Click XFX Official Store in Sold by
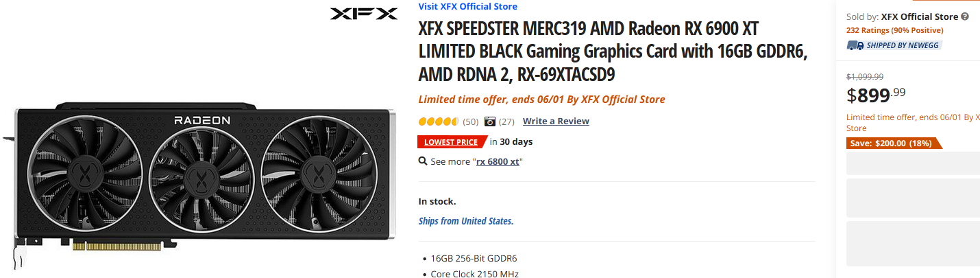Screen dimensions: 980x278 920,16
